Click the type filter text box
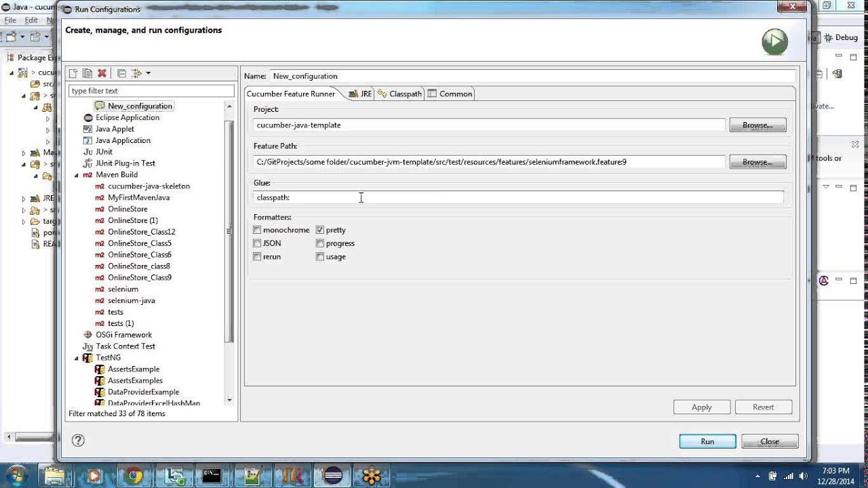Screen dimensions: 868x488 [151, 91]
